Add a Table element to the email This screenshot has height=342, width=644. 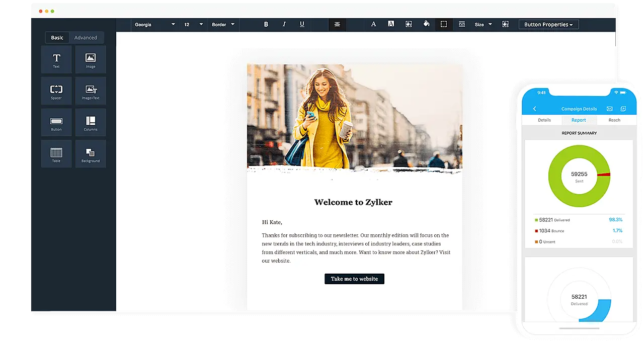(x=56, y=153)
